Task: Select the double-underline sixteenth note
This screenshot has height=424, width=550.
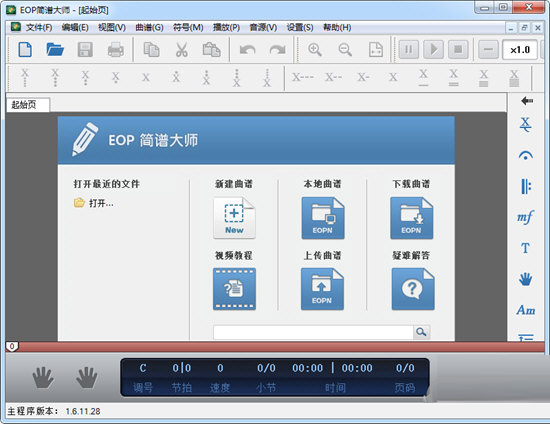Action: click(454, 78)
